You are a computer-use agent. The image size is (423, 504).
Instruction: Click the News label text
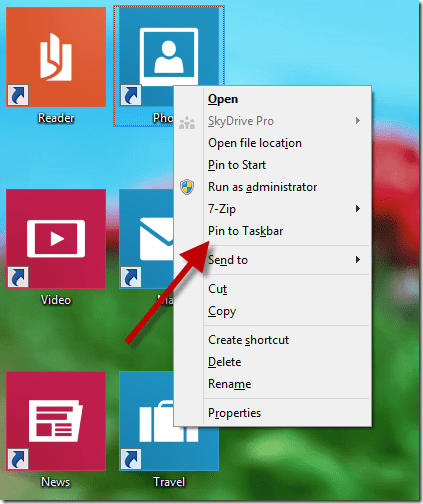coord(56,482)
